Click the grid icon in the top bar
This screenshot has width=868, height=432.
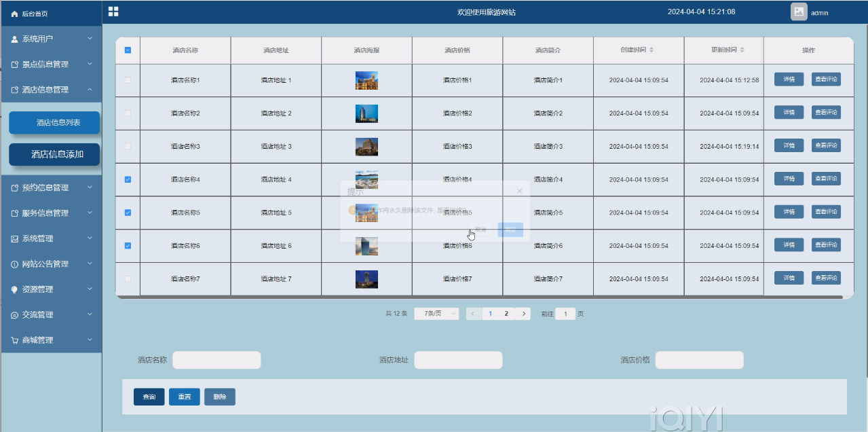(x=113, y=12)
